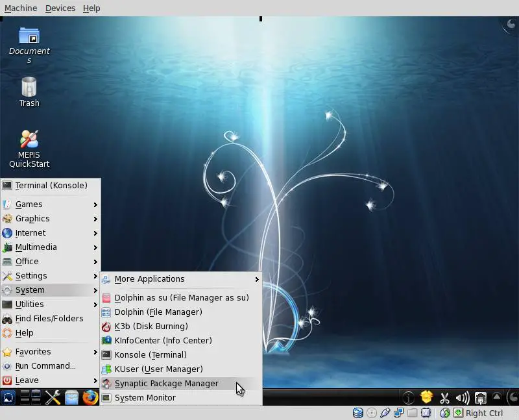Image resolution: width=519 pixels, height=420 pixels.
Task: Open System Monitor
Action: pyautogui.click(x=181, y=397)
